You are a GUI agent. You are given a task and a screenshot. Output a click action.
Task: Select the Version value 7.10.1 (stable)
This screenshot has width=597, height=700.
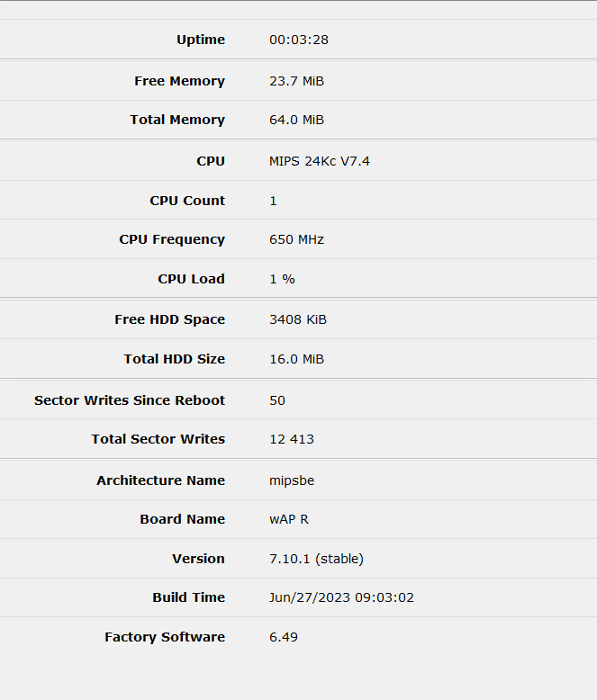pyautogui.click(x=316, y=559)
